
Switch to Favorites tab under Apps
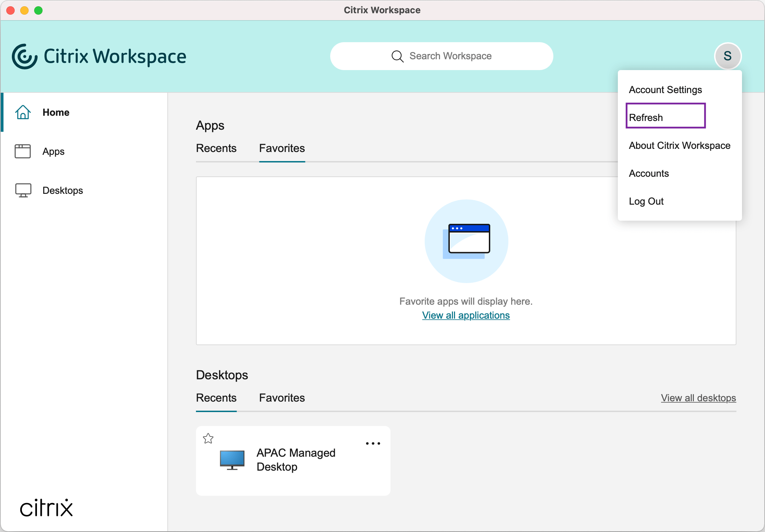(282, 148)
